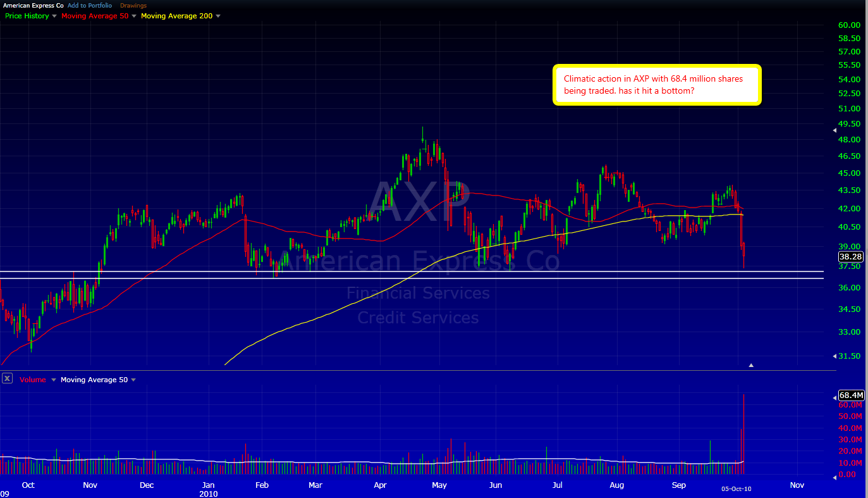Close the Volume pane with the X icon
Viewport: 868px width, 498px height.
pyautogui.click(x=7, y=378)
